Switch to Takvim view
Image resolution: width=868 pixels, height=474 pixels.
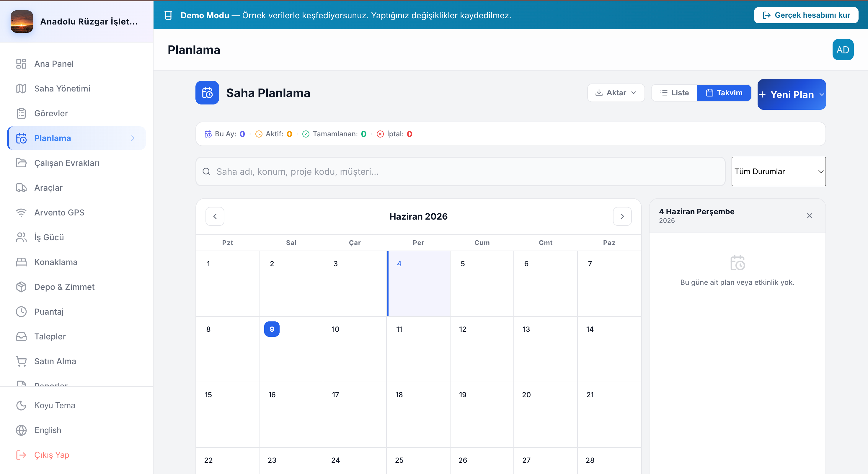click(724, 93)
